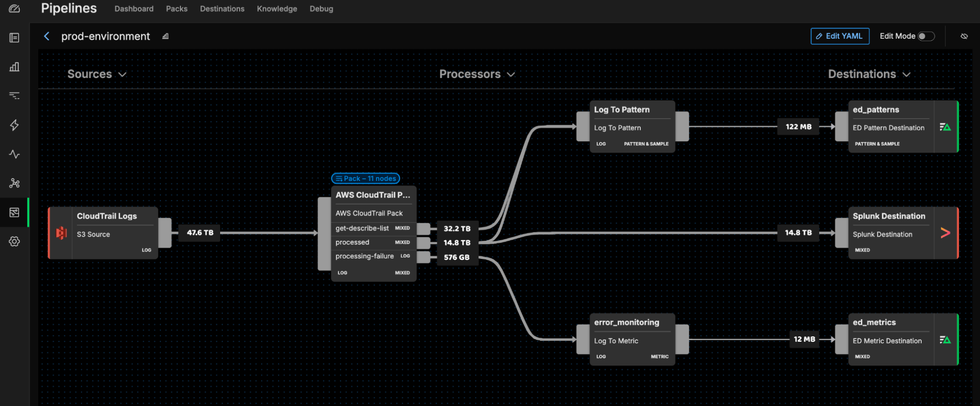Open the Packs menu tab
This screenshot has width=980, height=406.
(x=176, y=9)
